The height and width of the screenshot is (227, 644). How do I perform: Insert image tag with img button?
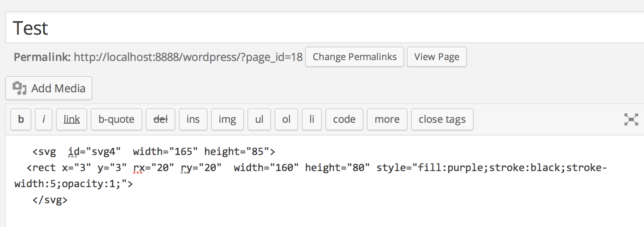pos(228,119)
